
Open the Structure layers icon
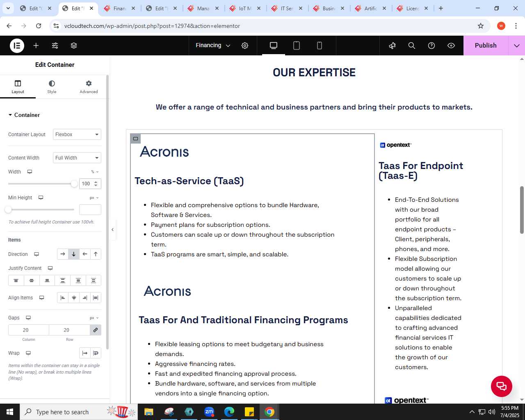pos(74,46)
